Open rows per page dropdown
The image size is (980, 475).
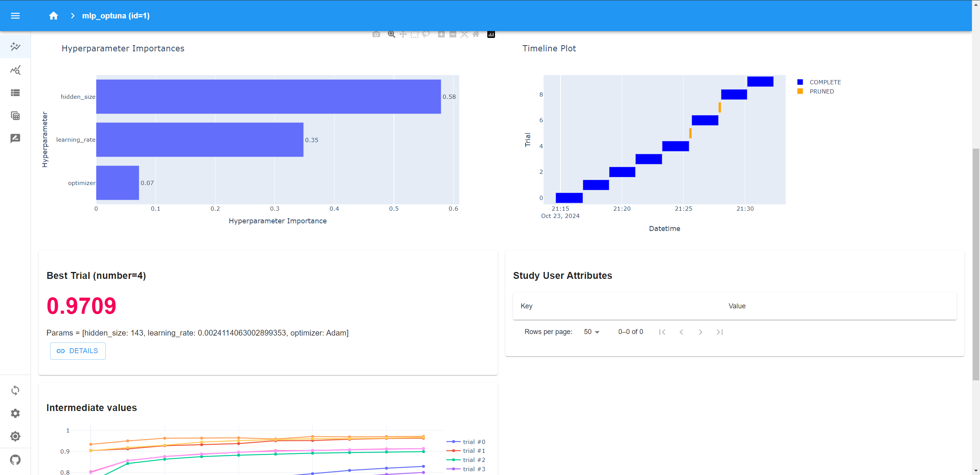coord(591,332)
